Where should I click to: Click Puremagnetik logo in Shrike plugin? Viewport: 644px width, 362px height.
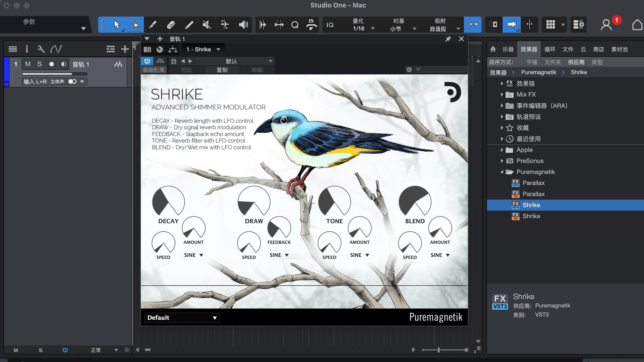point(453,92)
